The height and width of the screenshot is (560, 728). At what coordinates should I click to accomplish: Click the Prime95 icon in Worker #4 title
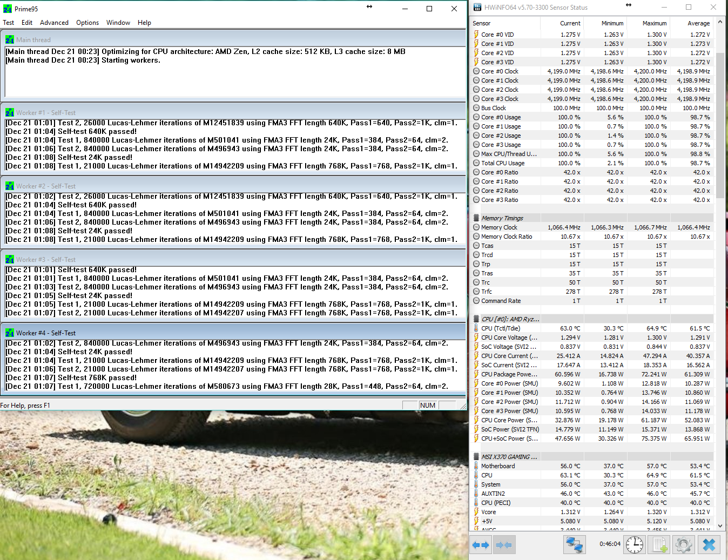(x=10, y=333)
